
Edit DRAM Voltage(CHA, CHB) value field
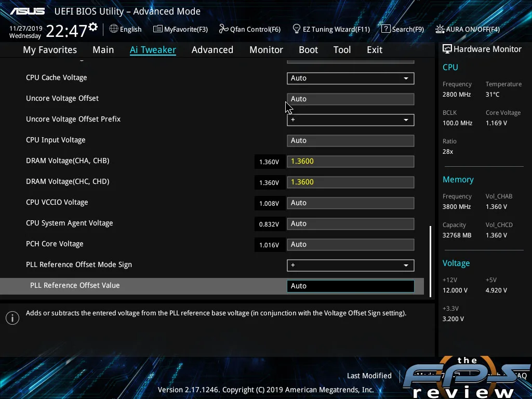coord(351,162)
